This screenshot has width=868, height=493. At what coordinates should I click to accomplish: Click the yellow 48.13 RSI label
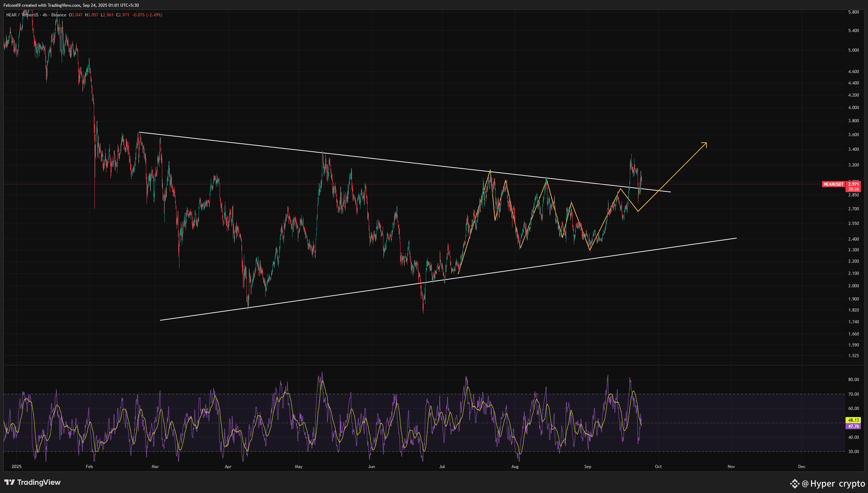point(853,420)
